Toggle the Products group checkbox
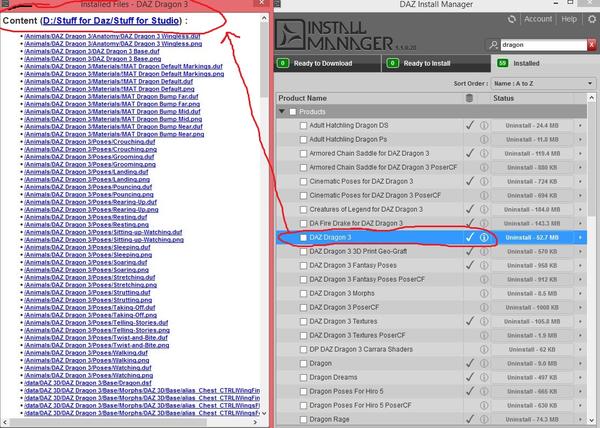 pyautogui.click(x=293, y=112)
